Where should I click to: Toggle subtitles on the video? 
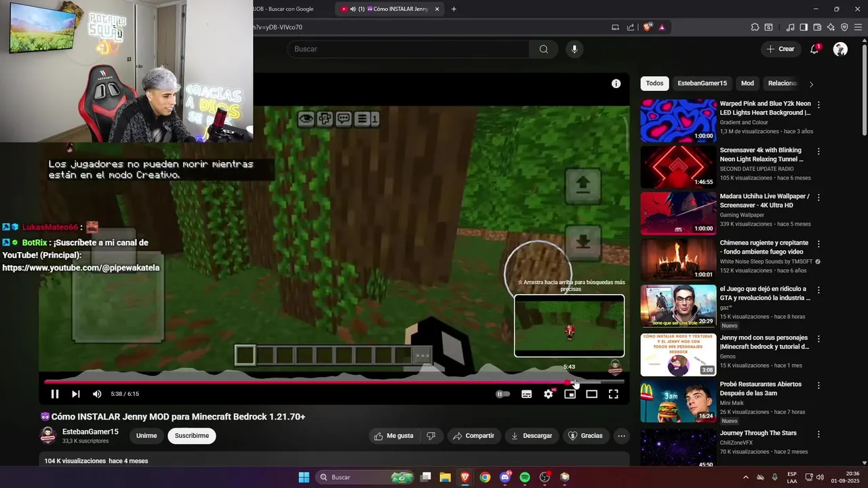coord(526,394)
